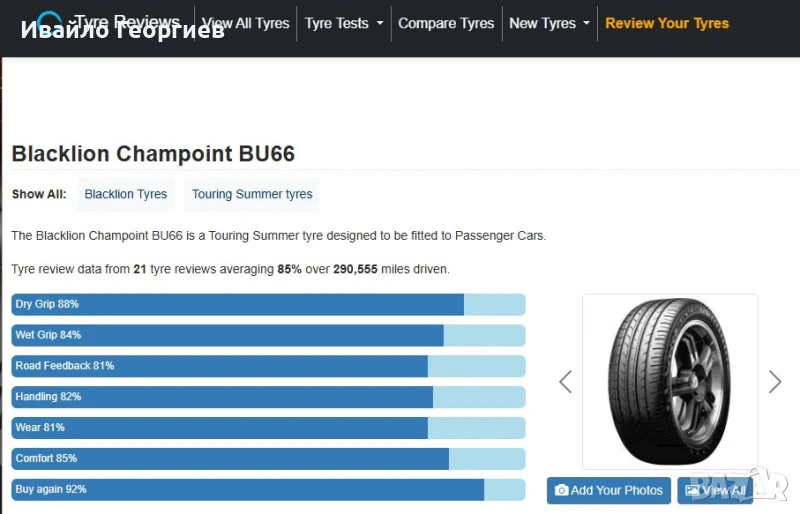
Task: Open the Blacklion Tyres link
Action: tap(126, 194)
